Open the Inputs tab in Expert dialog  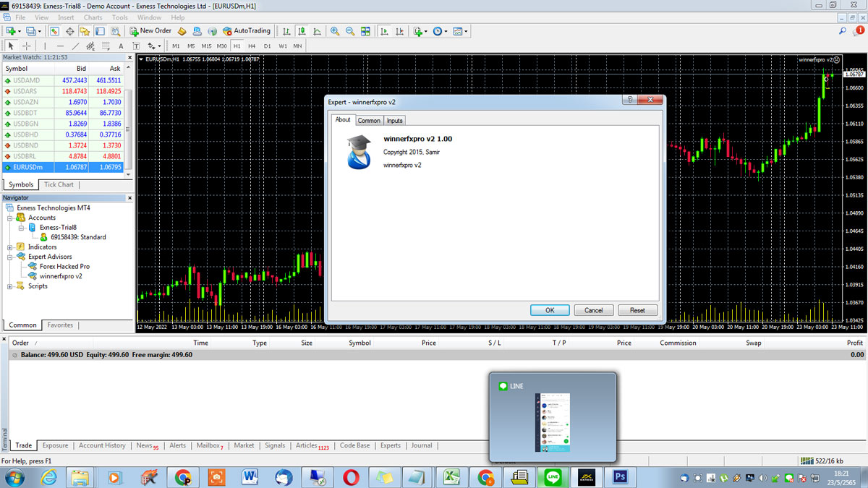tap(394, 121)
